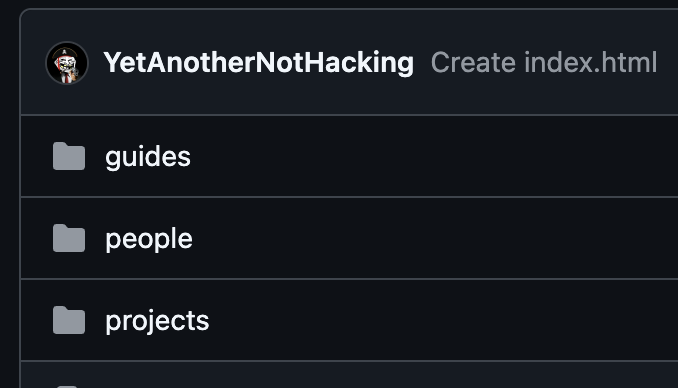Click the folder icon beside people
678x388 pixels.
69,238
